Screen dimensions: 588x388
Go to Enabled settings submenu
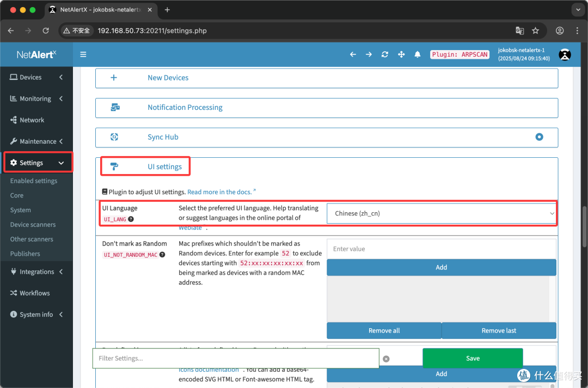(34, 181)
